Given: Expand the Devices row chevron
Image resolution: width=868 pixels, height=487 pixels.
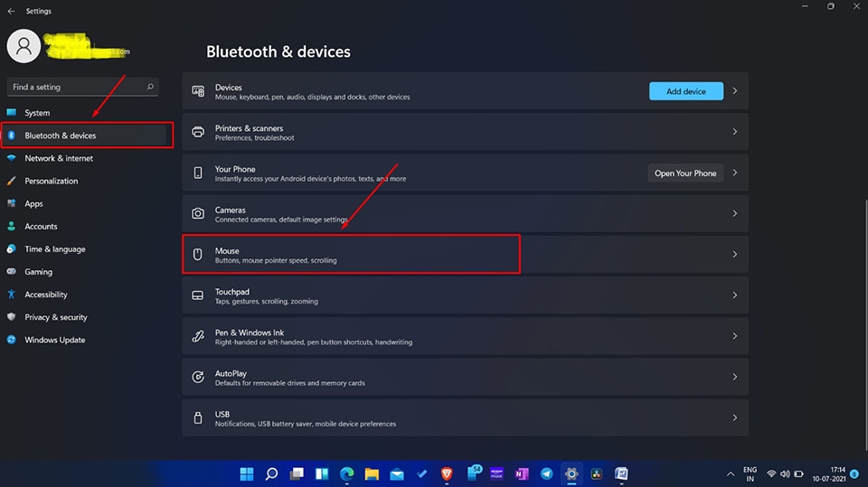Looking at the screenshot, I should [734, 91].
